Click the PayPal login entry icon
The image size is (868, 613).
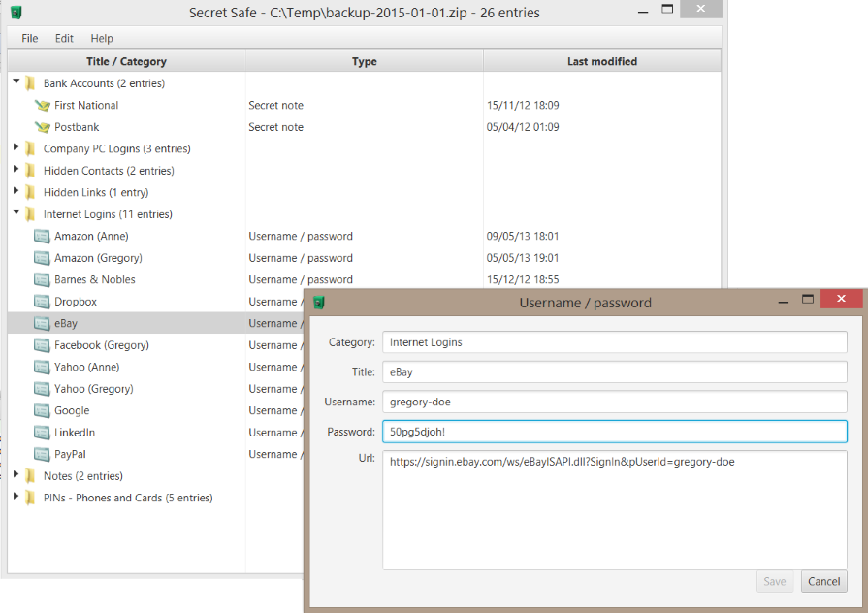tap(42, 455)
